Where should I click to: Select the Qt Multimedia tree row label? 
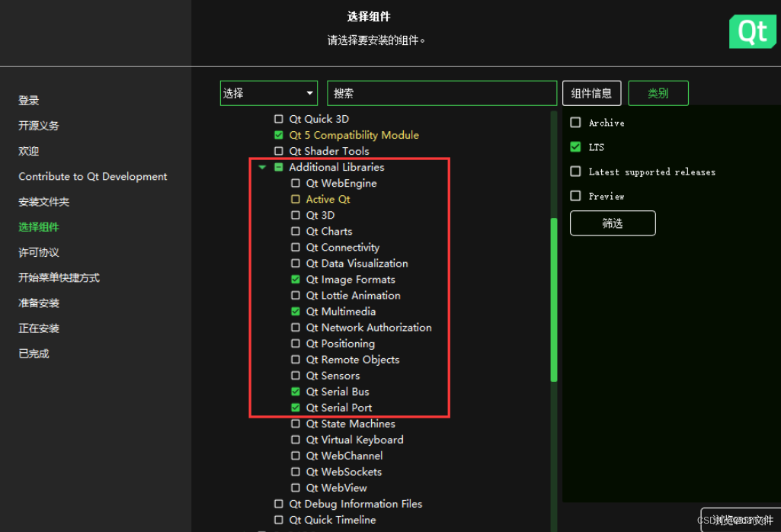coord(341,311)
